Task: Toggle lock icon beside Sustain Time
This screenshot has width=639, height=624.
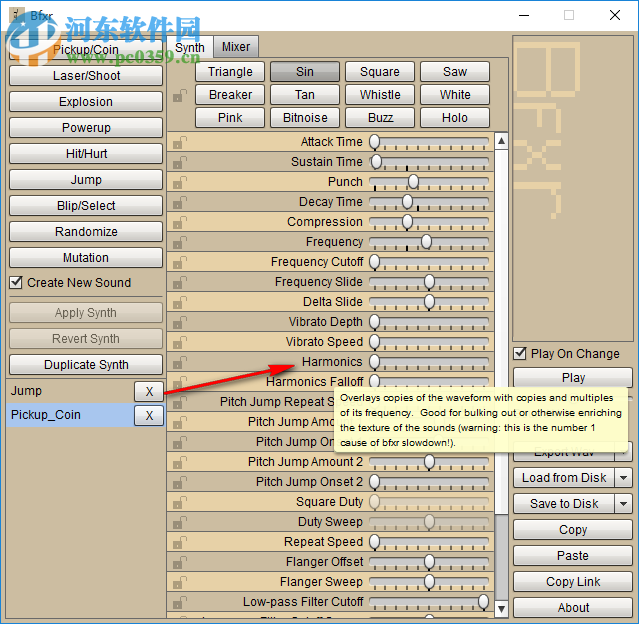Action: tap(179, 162)
